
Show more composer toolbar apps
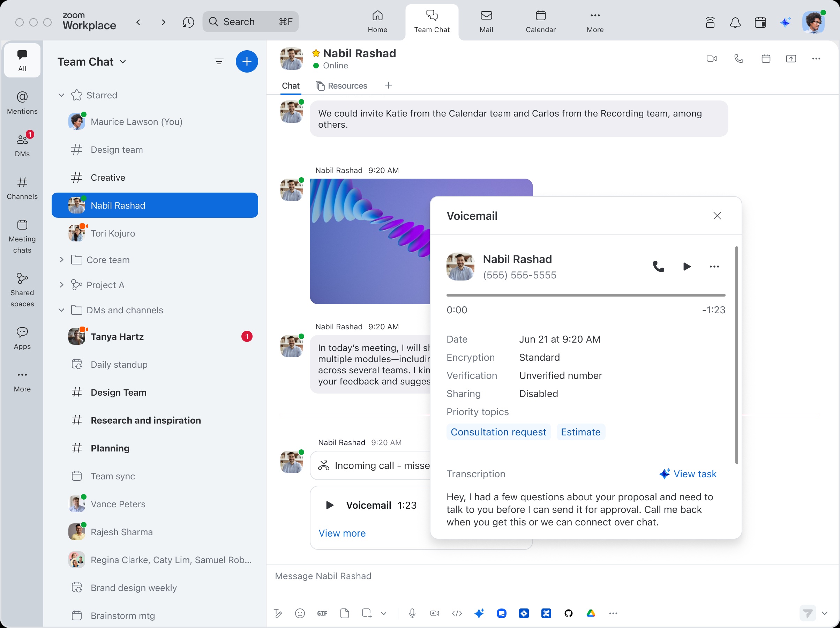tap(613, 613)
